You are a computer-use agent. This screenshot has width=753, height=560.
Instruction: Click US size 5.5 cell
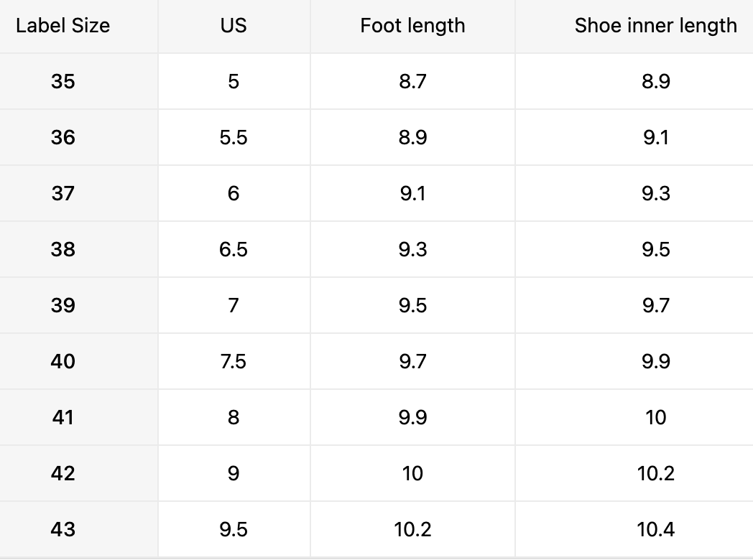pos(234,137)
